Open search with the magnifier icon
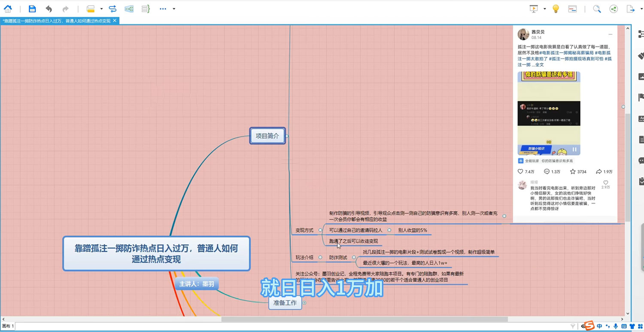The image size is (644, 332). tap(597, 9)
